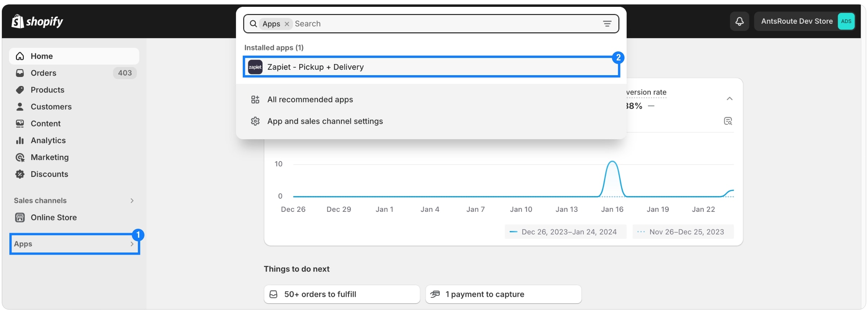Click the Installed apps (1) label
This screenshot has width=868, height=314.
[x=274, y=47]
